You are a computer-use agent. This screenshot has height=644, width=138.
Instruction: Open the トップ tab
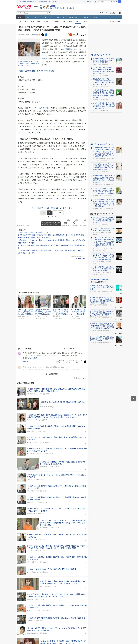pos(20,17)
